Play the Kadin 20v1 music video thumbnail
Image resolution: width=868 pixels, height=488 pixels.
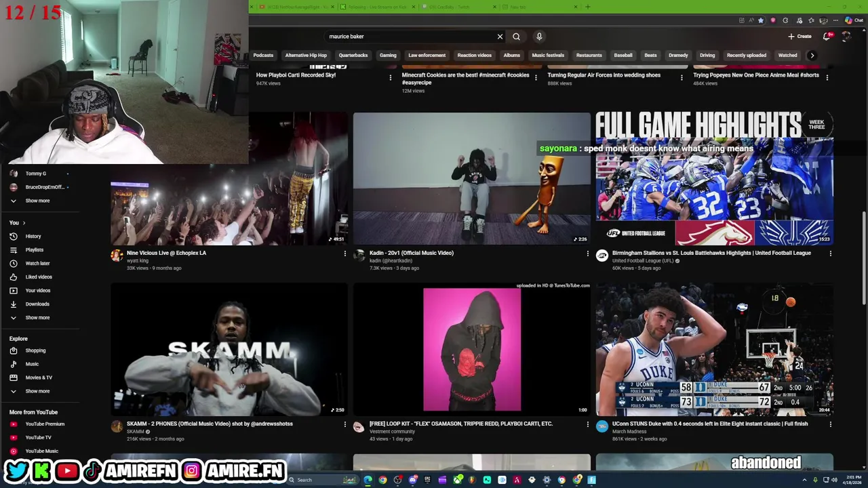coord(472,178)
